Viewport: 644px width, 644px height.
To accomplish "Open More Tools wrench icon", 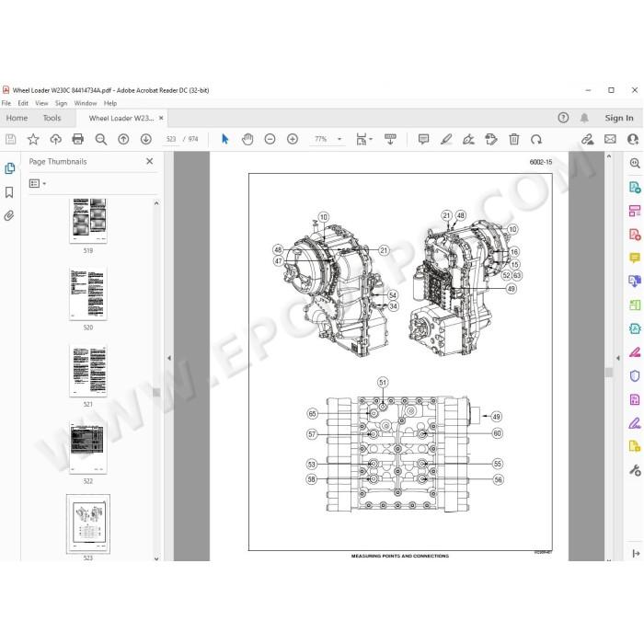I will [x=635, y=470].
